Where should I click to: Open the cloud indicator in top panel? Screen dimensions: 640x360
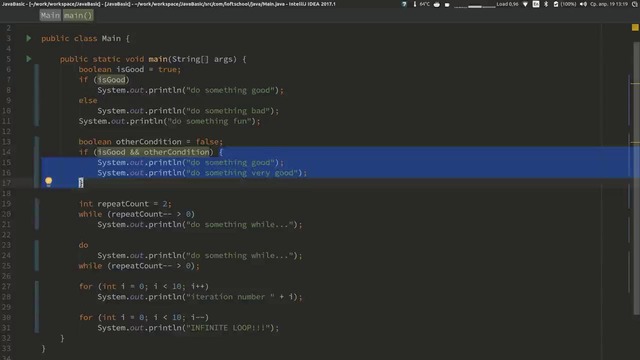[437, 4]
